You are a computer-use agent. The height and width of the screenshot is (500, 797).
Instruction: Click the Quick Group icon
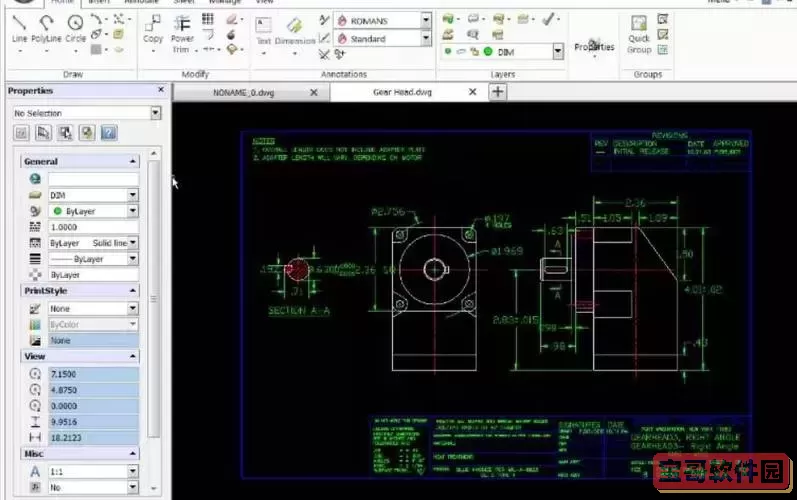[639, 34]
